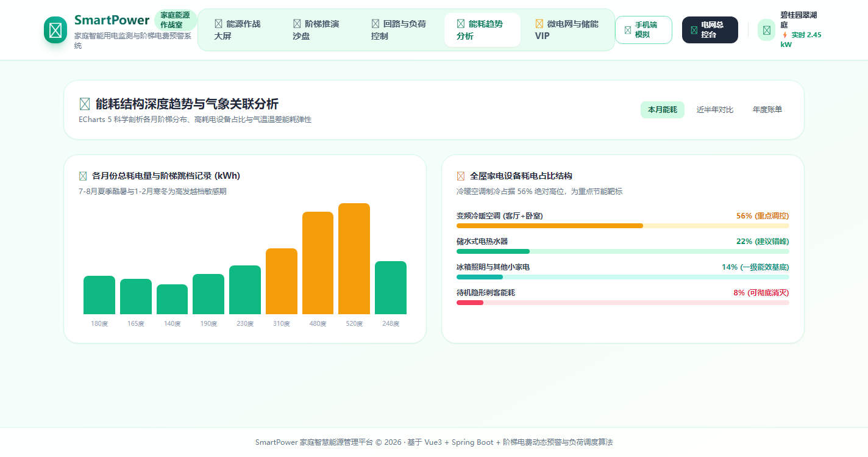Select the 能耗趋势分析 tab

tap(482, 30)
